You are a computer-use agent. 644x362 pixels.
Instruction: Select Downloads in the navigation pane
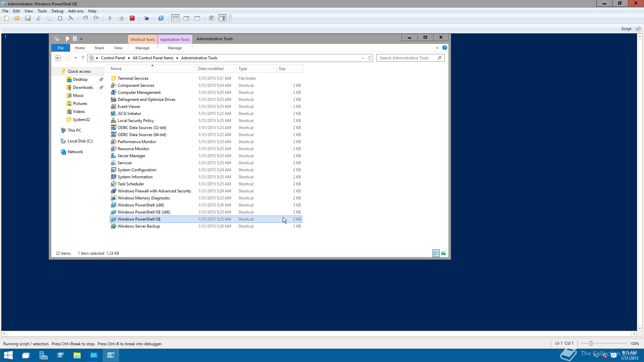point(83,87)
